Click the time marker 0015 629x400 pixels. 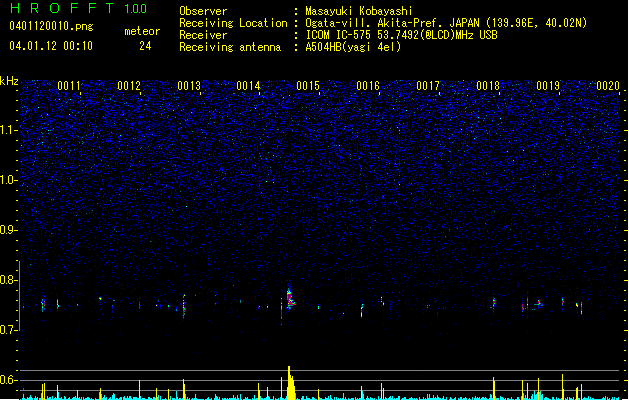(x=308, y=86)
